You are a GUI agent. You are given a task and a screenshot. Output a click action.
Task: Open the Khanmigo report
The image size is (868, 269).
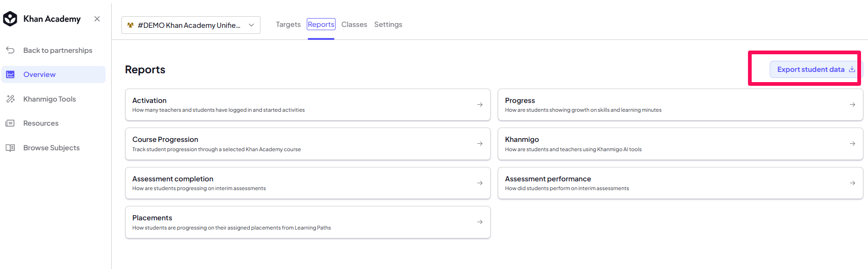click(680, 144)
